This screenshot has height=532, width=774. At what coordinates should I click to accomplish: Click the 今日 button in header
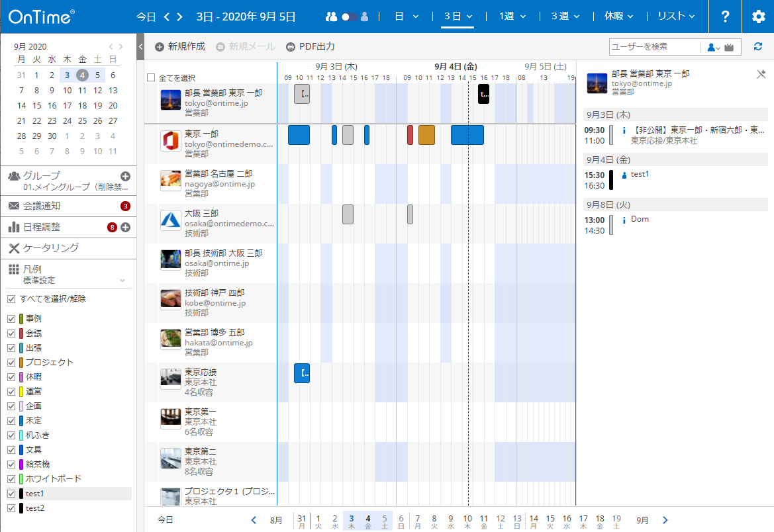click(x=146, y=17)
